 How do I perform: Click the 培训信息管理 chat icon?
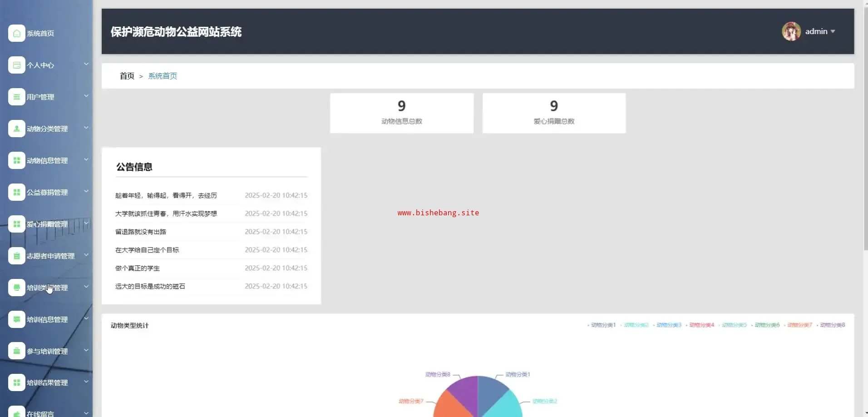[17, 319]
